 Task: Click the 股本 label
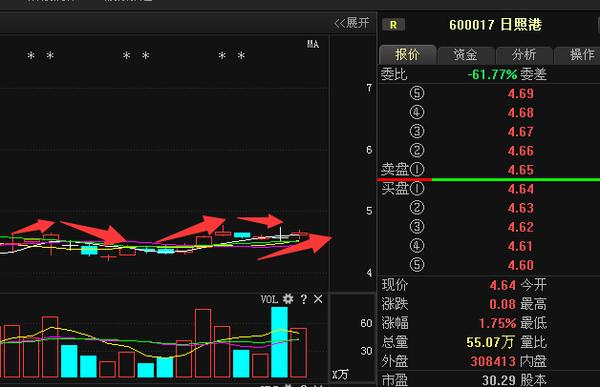(x=533, y=380)
